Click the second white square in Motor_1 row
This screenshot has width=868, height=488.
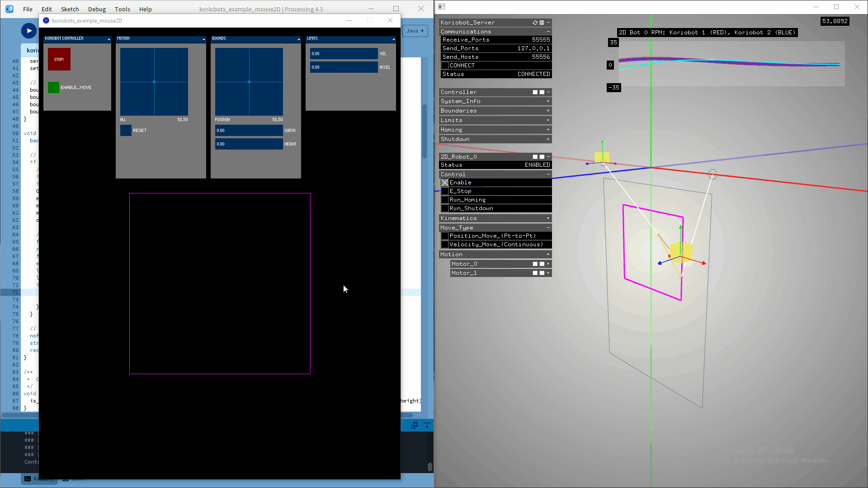(542, 273)
